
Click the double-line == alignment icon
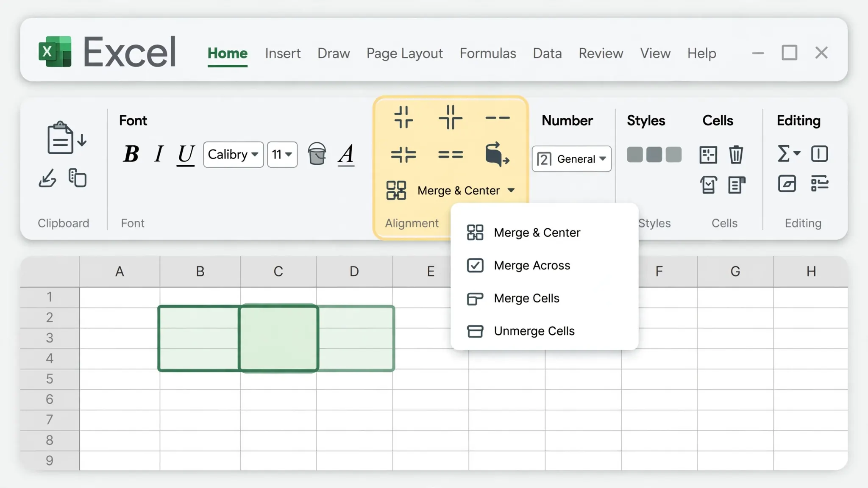pos(451,155)
